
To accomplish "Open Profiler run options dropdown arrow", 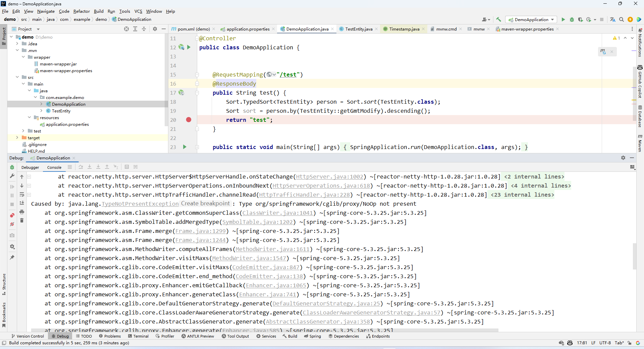I will tap(595, 19).
